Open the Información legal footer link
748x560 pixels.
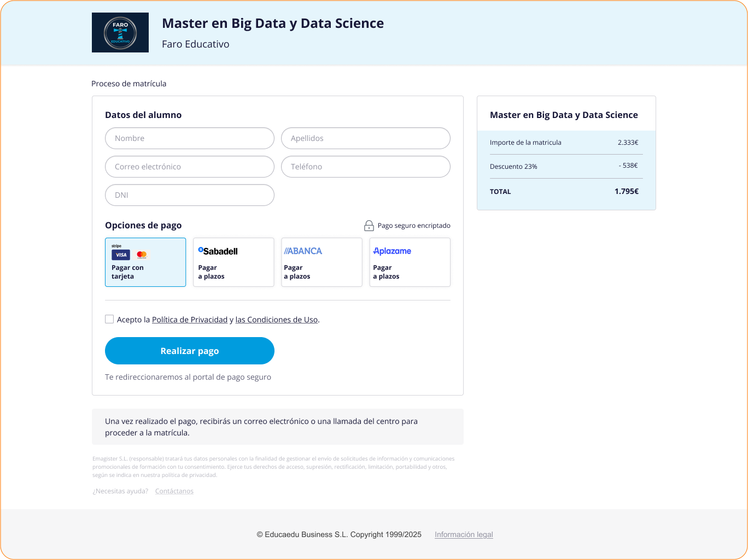(464, 534)
